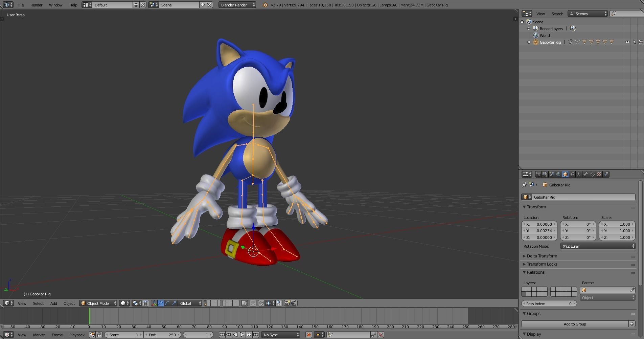
Task: Open the Object Mode dropdown
Action: click(x=98, y=303)
